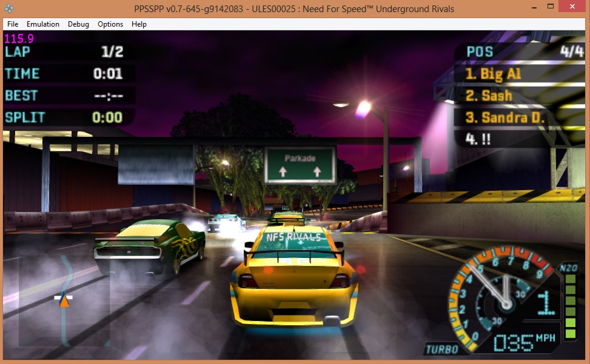Image resolution: width=590 pixels, height=364 pixels.
Task: Open the Help menu
Action: (x=139, y=24)
